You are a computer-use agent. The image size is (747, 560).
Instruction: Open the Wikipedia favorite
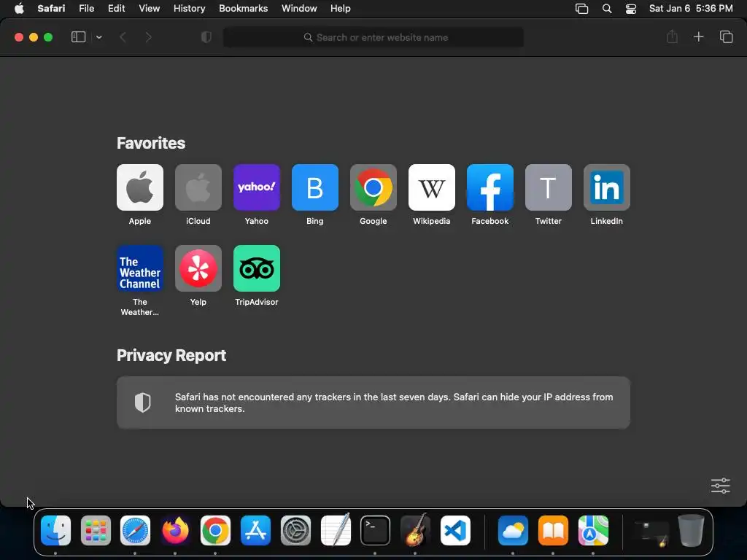click(432, 187)
